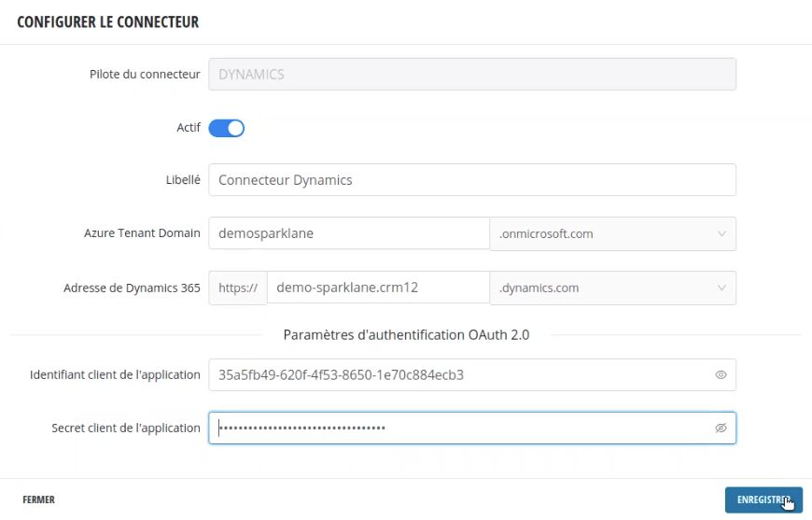Click the Configurer le connecteur heading
Viewport: 812px width, 520px height.
tap(107, 21)
